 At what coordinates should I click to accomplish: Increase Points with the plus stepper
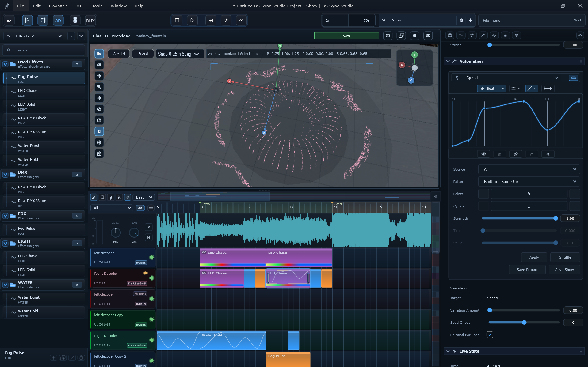[575, 194]
